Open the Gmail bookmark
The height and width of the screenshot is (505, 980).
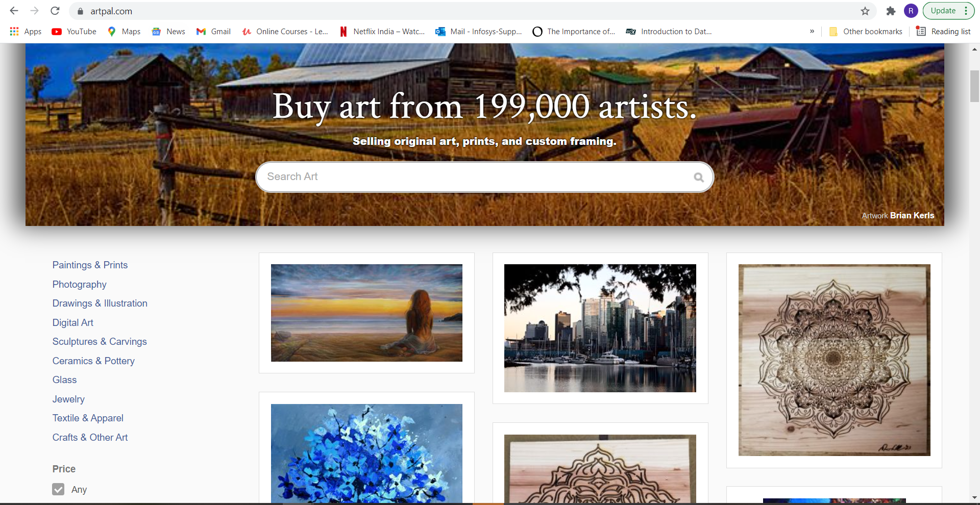[213, 32]
